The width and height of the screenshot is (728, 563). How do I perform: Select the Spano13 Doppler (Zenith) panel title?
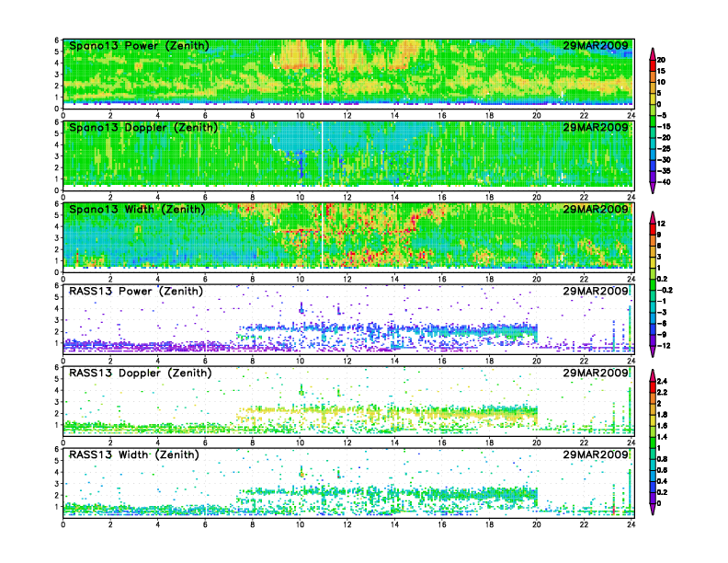click(142, 127)
